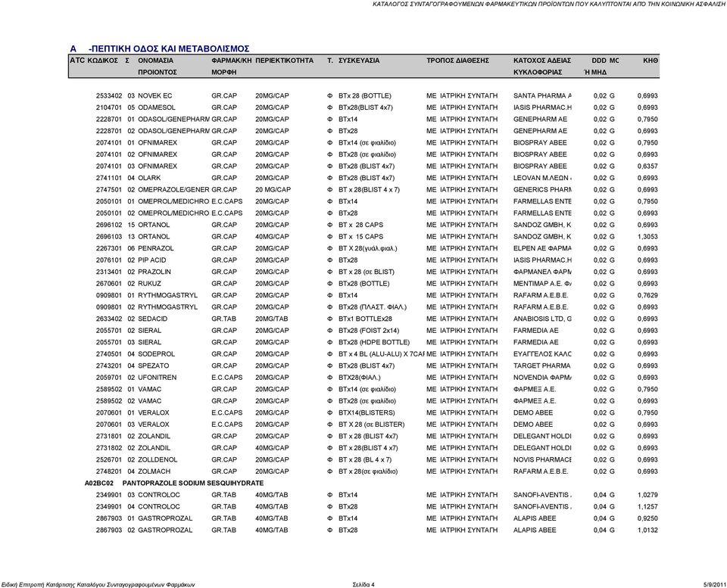Viewport: 727px width, 588px height.
Task: Select OMEPRAZOLE/GENER product name
Action: coord(174,189)
